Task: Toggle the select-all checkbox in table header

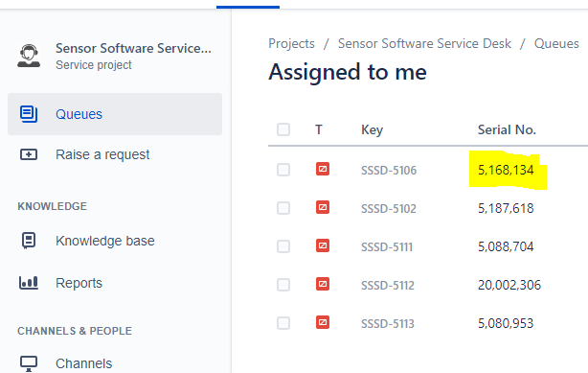Action: click(283, 129)
